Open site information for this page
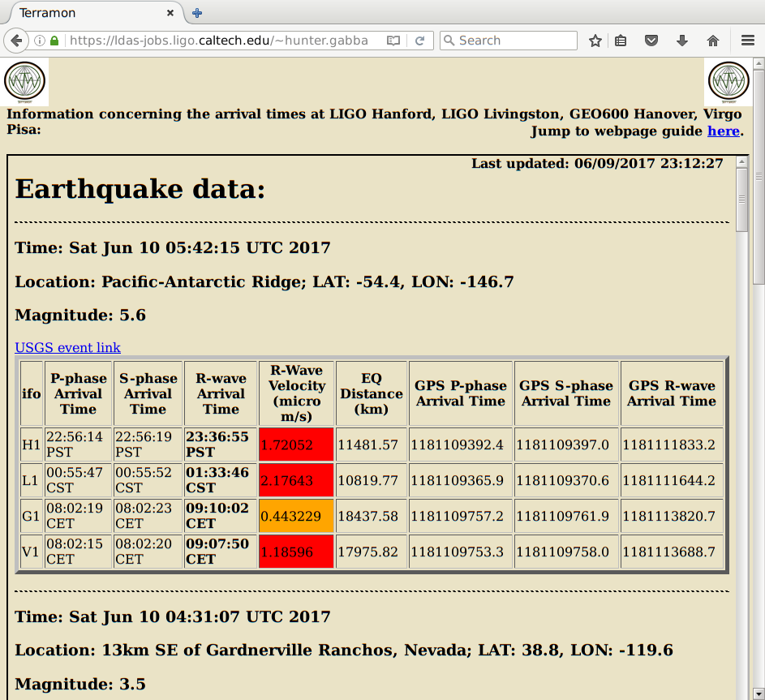The height and width of the screenshot is (700, 765). (39, 41)
